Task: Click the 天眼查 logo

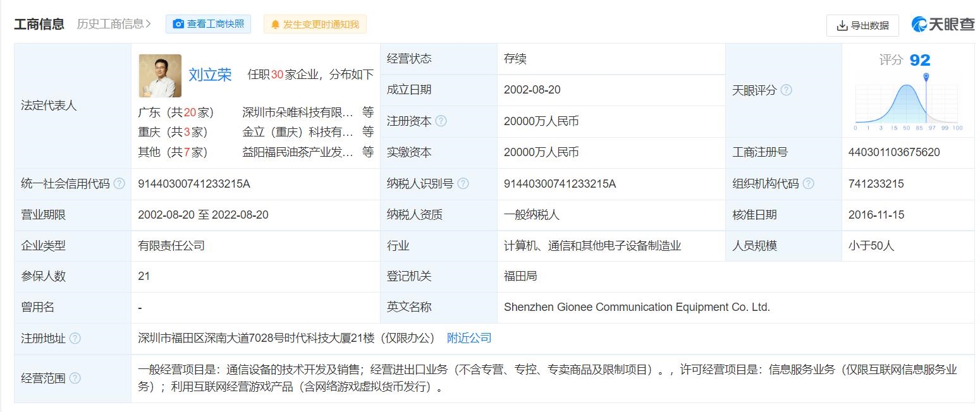Action: click(x=943, y=25)
